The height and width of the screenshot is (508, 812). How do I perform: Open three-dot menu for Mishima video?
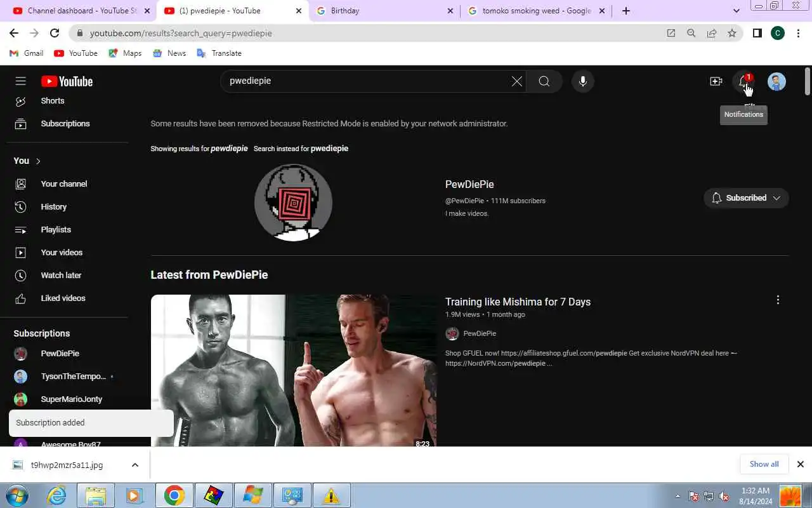[x=778, y=300]
